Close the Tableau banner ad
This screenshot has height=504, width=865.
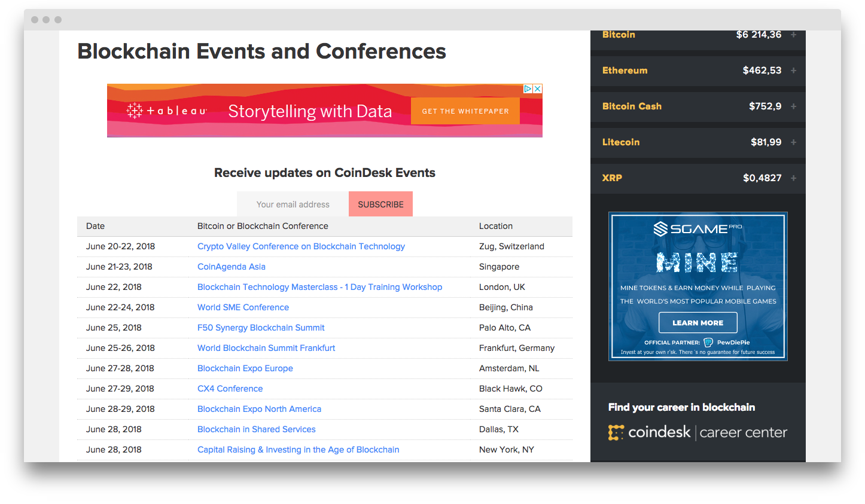(x=538, y=88)
